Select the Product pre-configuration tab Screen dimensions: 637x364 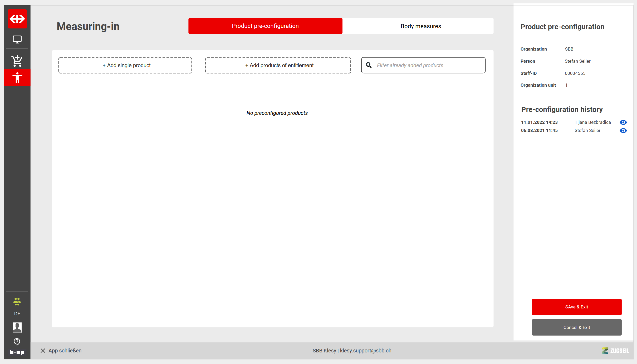tap(265, 26)
